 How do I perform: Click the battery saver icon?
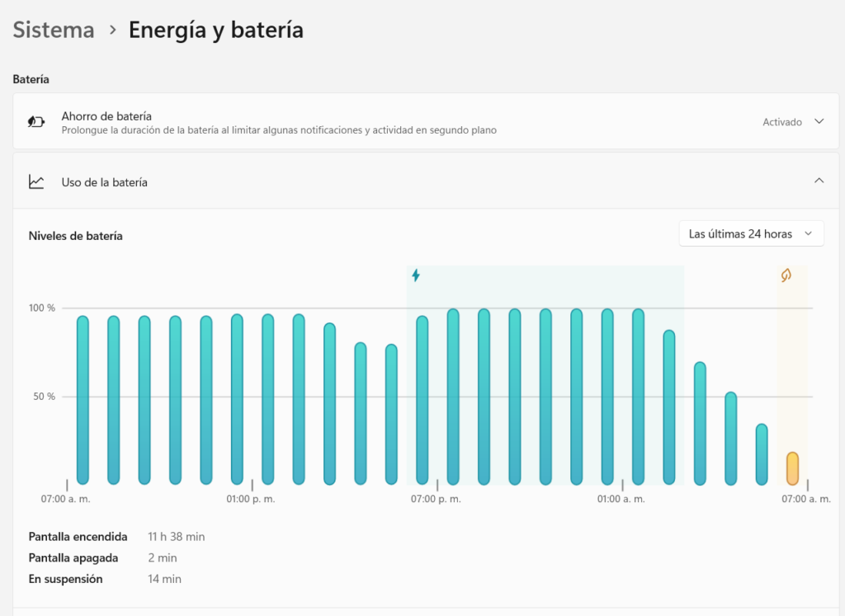click(36, 122)
